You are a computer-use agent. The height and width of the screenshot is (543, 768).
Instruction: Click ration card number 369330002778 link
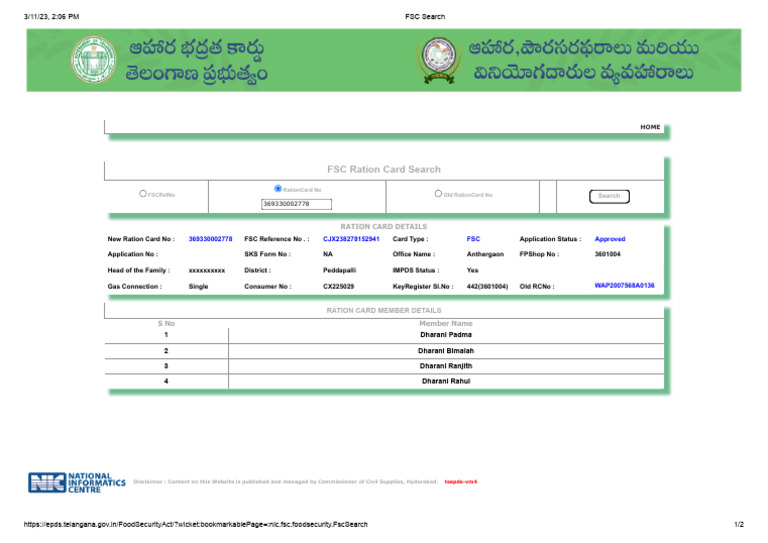pyautogui.click(x=211, y=239)
